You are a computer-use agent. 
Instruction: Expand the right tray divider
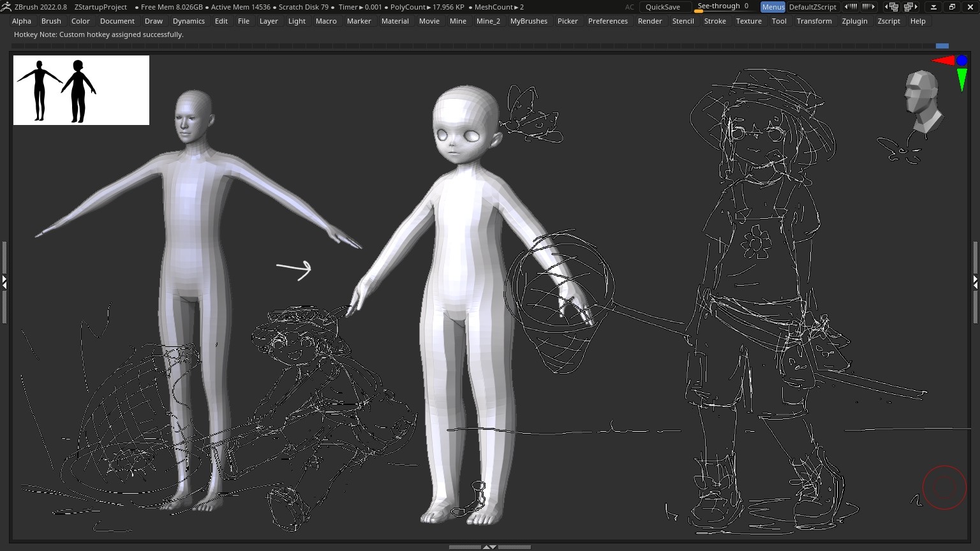coord(976,281)
